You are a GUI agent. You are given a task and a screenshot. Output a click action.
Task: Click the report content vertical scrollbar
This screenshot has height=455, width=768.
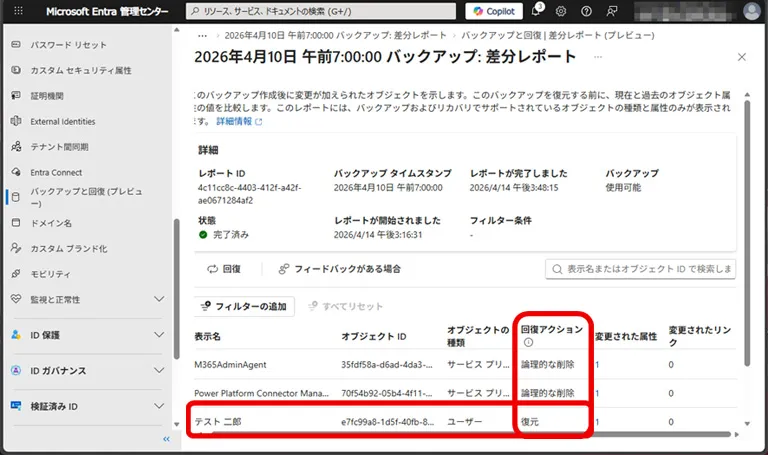click(x=747, y=233)
